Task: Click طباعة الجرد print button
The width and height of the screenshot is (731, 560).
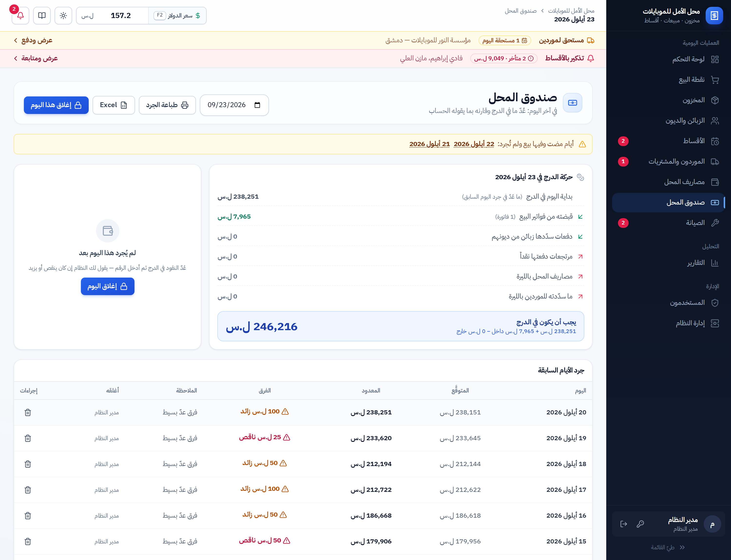Action: (x=167, y=105)
